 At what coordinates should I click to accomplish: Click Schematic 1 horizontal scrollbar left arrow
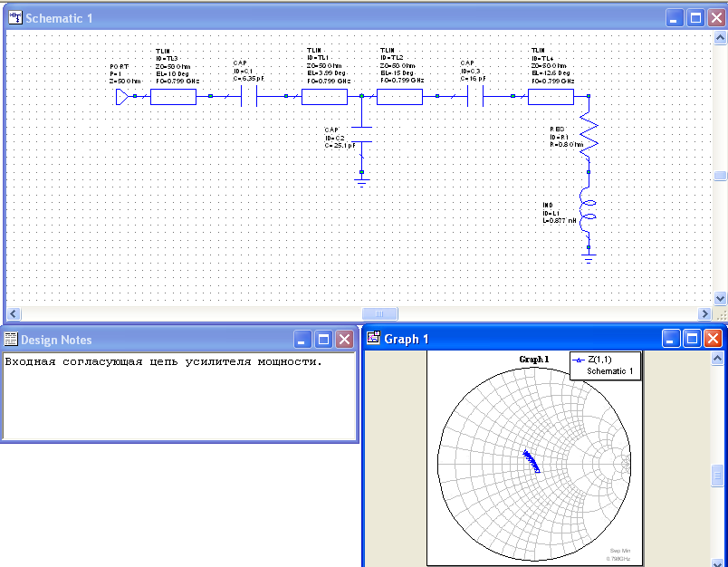pyautogui.click(x=13, y=314)
